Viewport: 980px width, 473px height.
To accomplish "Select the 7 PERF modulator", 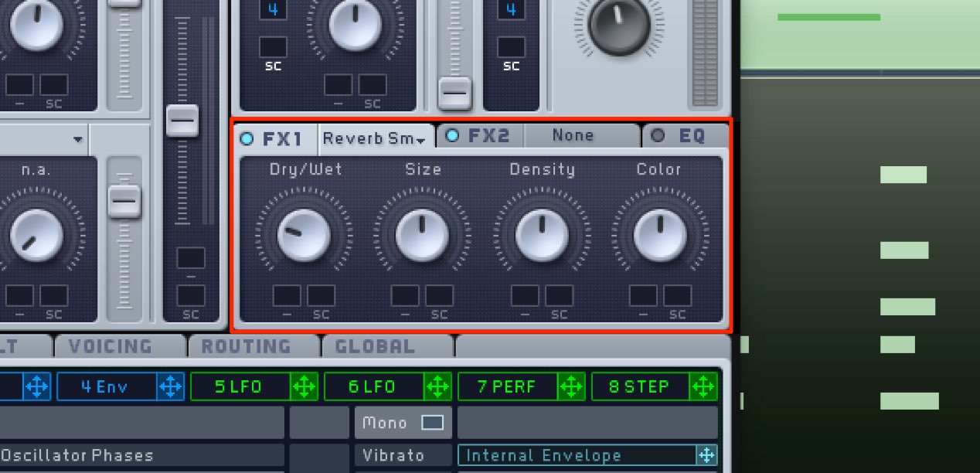I will [507, 386].
